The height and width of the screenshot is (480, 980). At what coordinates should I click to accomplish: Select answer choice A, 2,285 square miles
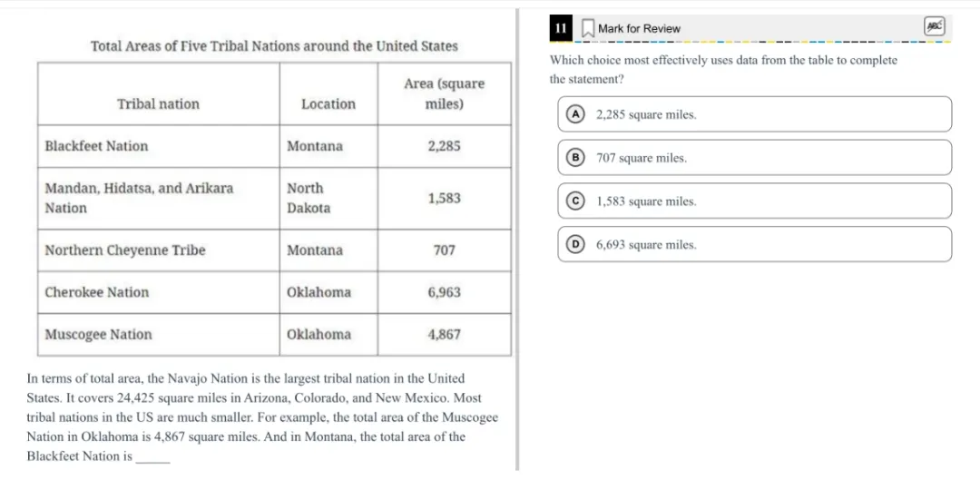tap(754, 114)
